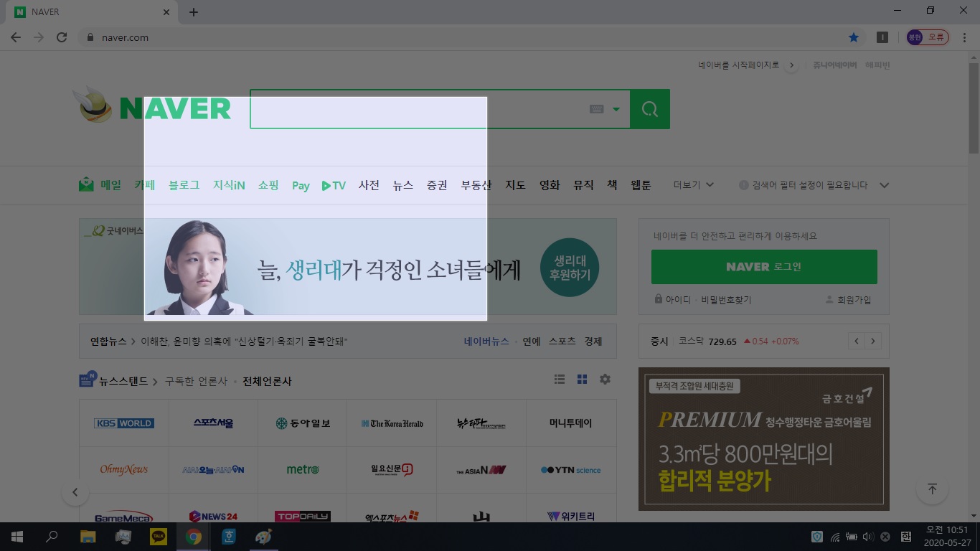The width and height of the screenshot is (980, 551).
Task: Click the blue bookmark star
Action: click(x=853, y=37)
